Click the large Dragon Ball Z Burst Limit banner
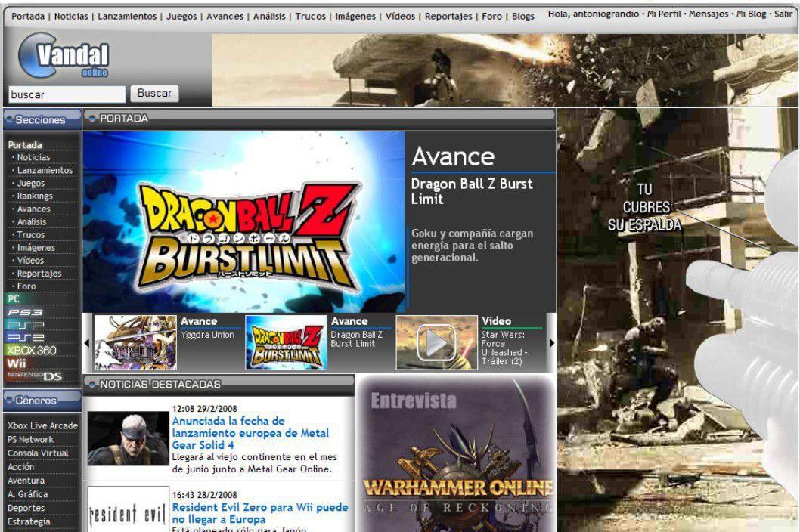The width and height of the screenshot is (800, 532). 244,222
